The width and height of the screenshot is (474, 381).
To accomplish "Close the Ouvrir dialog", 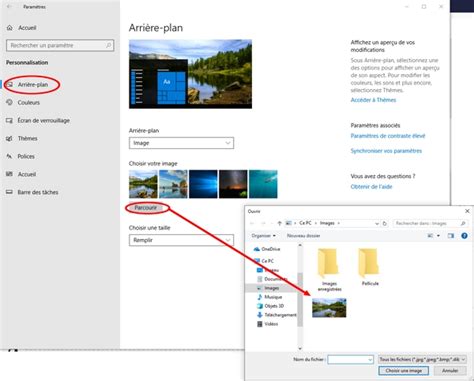I will tap(467, 211).
